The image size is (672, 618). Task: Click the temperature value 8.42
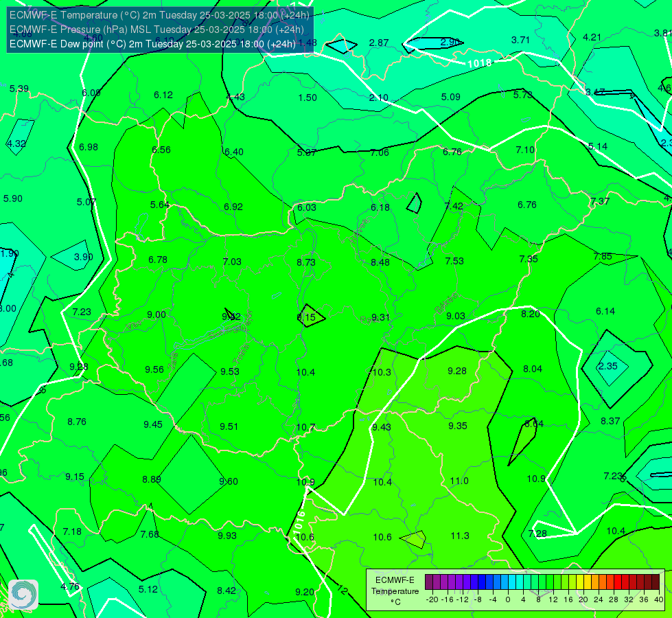click(x=227, y=591)
